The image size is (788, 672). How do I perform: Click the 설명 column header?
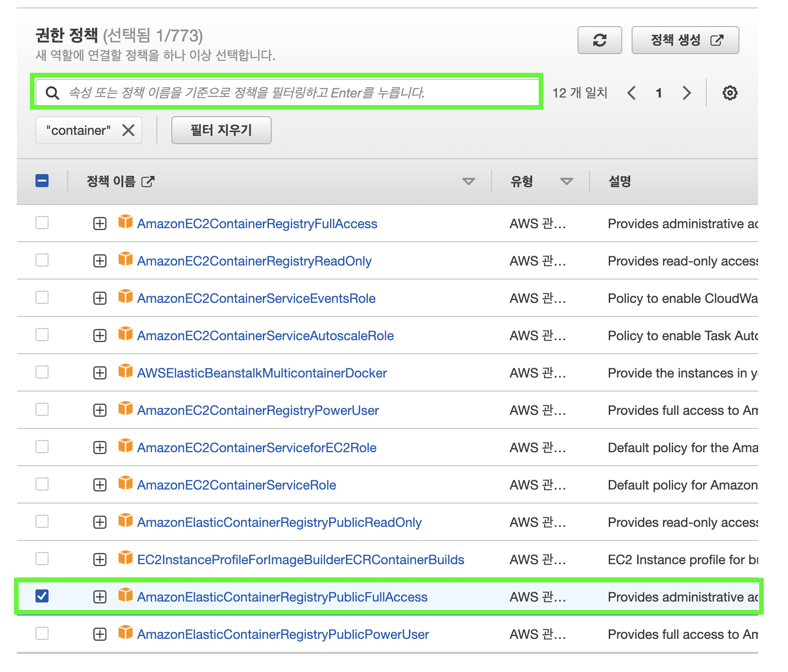pyautogui.click(x=619, y=181)
